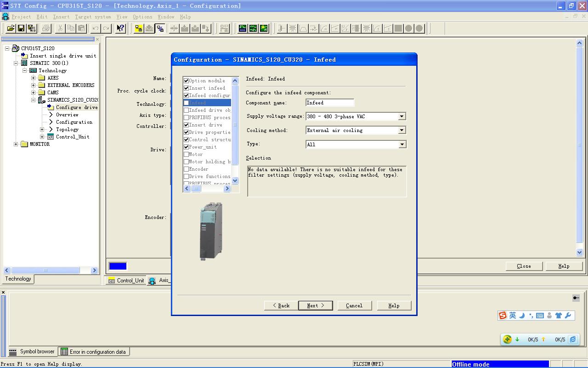The width and height of the screenshot is (588, 368).
Task: Click the wizard step list down arrow
Action: (x=235, y=181)
